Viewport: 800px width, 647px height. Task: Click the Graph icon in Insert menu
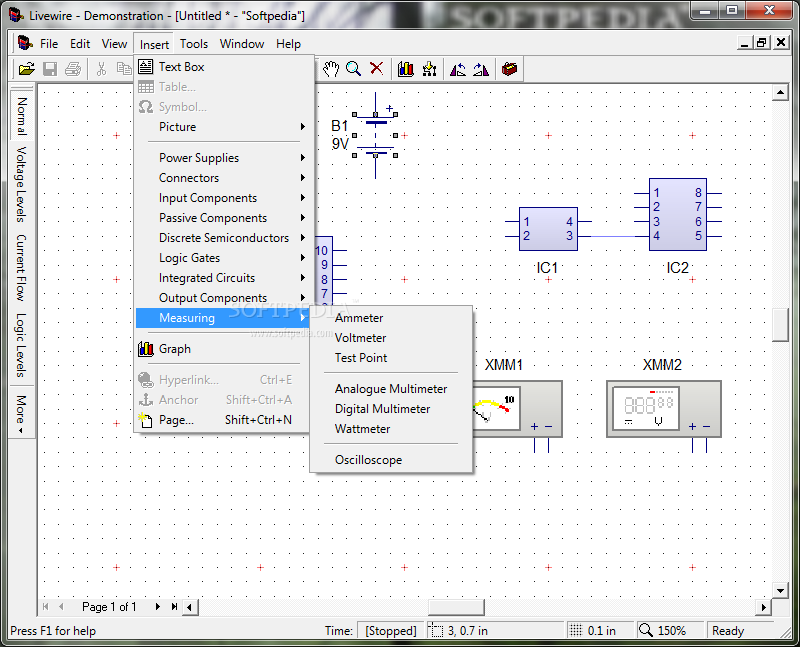[x=146, y=349]
